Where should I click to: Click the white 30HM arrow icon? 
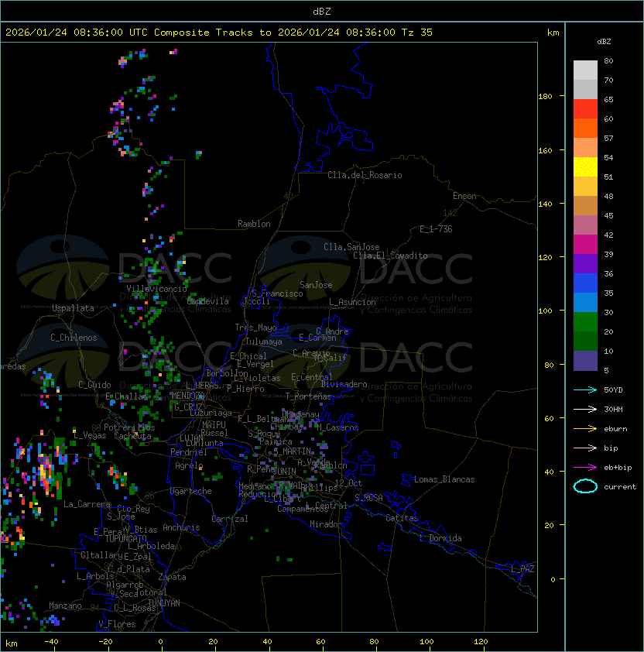tap(585, 409)
